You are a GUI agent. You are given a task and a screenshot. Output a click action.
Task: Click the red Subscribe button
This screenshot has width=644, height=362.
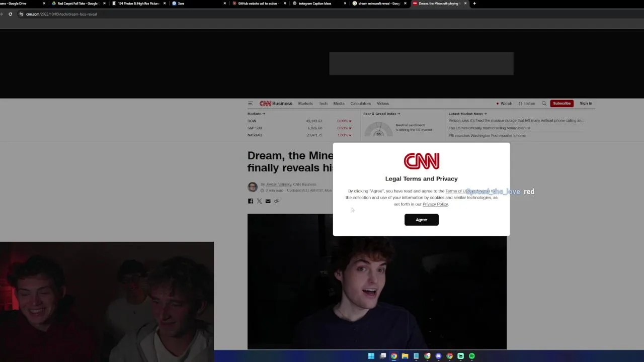tap(561, 104)
